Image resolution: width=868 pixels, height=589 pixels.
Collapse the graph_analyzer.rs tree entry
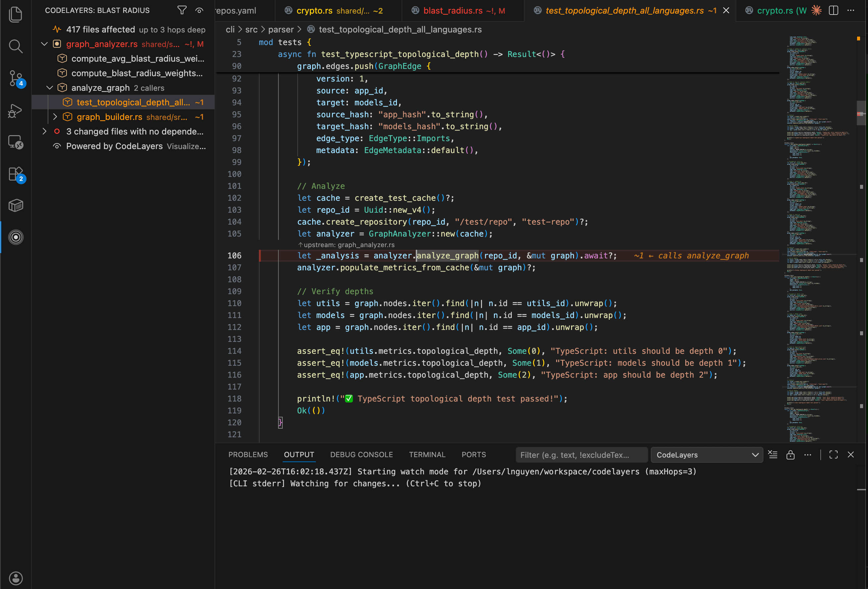click(44, 44)
